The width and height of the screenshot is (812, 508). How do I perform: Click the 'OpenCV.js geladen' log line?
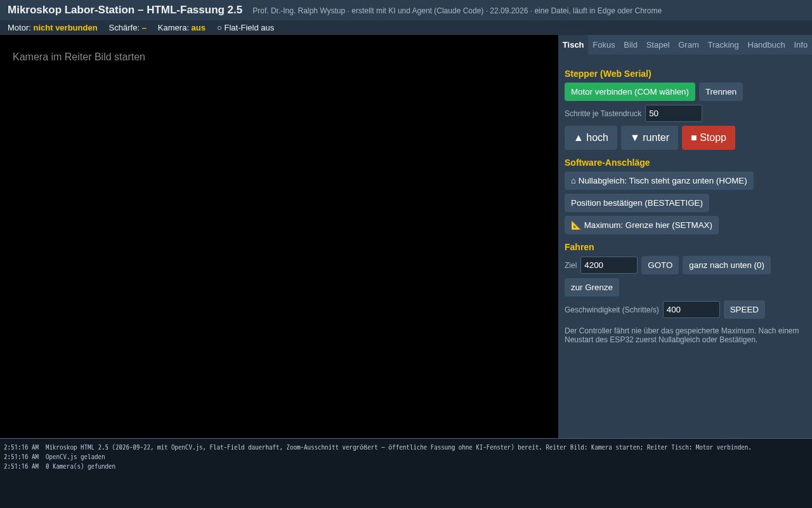coord(75,457)
